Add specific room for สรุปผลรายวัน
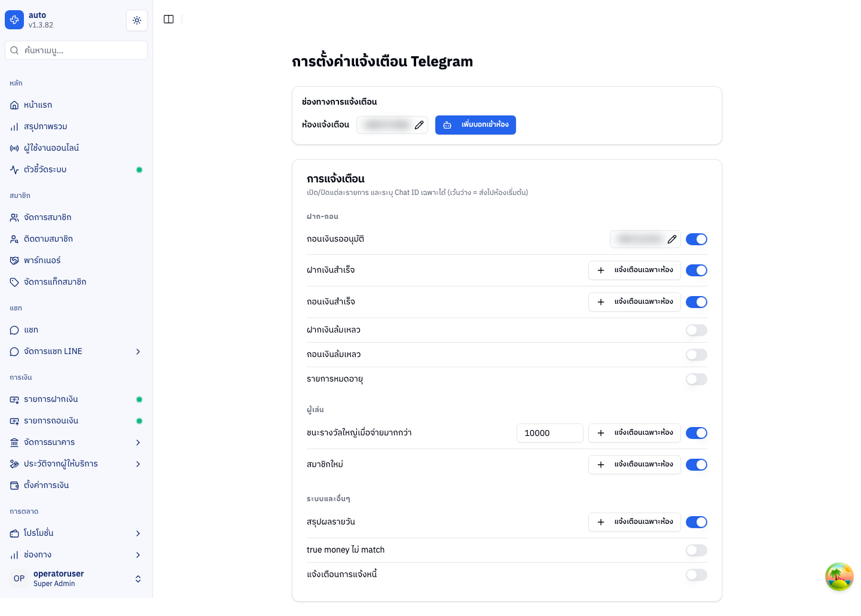The width and height of the screenshot is (861, 616). (634, 522)
